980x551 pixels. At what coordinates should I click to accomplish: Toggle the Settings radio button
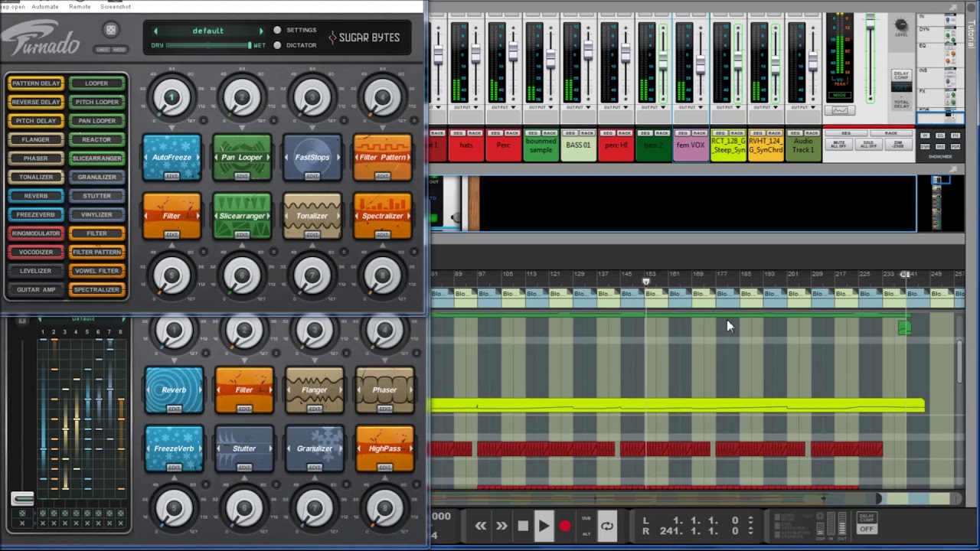[x=277, y=31]
